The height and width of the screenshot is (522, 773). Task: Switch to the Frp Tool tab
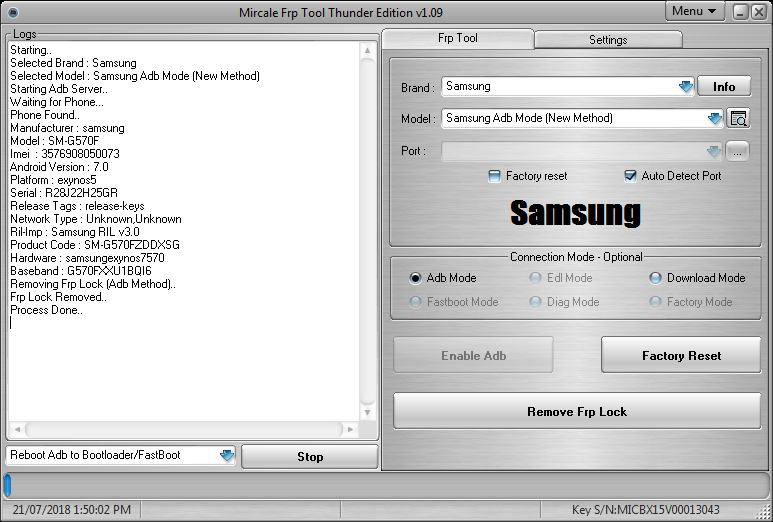[x=457, y=38]
